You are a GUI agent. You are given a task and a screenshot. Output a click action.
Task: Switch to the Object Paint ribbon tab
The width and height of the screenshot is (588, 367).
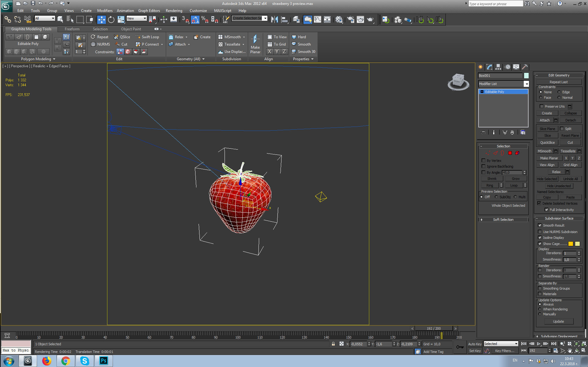[131, 29]
